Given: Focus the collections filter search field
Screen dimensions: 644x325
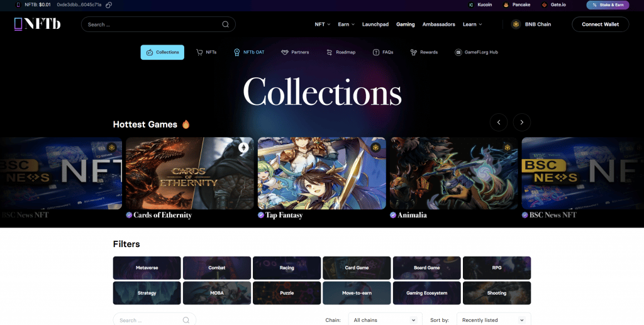Looking at the screenshot, I should tap(155, 320).
